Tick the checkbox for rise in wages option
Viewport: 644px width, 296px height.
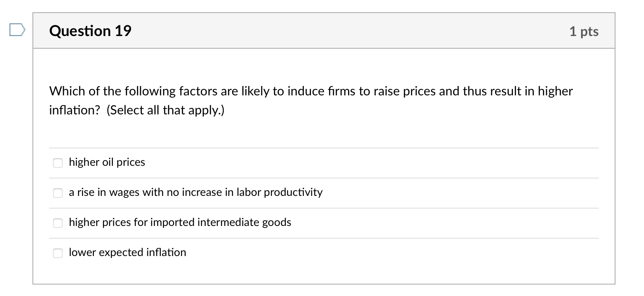58,193
